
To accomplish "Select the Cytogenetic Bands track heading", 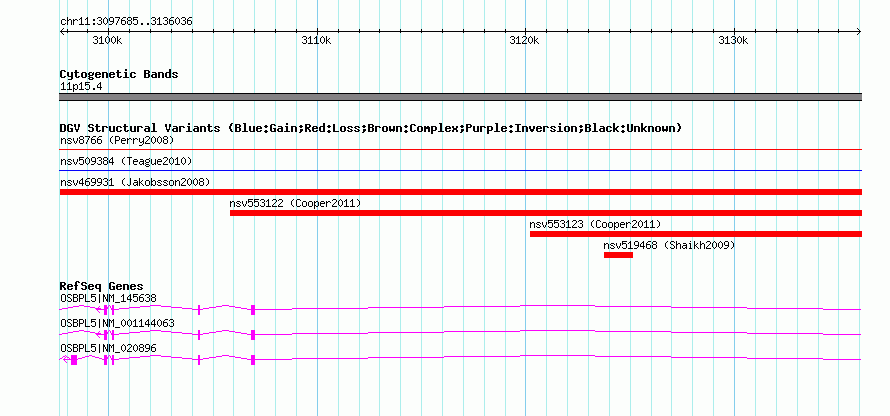I will tap(119, 74).
